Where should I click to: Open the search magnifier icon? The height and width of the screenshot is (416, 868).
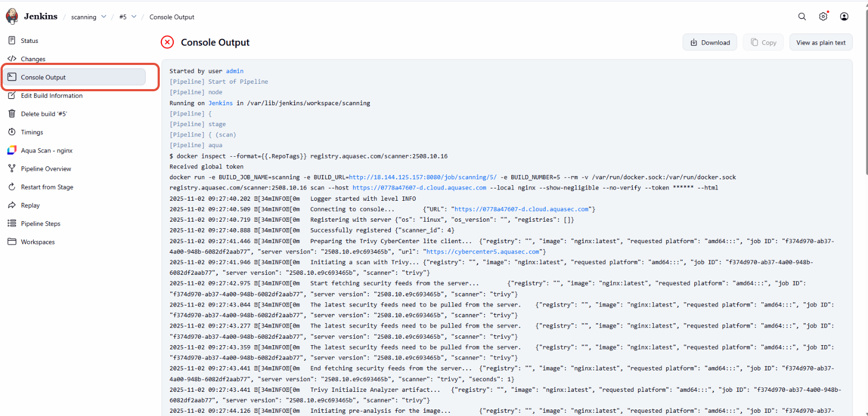point(802,17)
